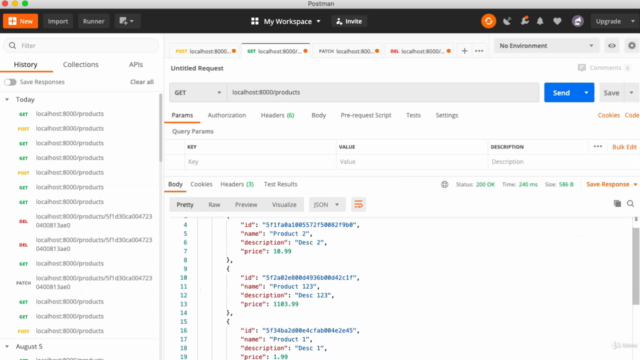Open the wrench settings icon in header

pos(524,21)
